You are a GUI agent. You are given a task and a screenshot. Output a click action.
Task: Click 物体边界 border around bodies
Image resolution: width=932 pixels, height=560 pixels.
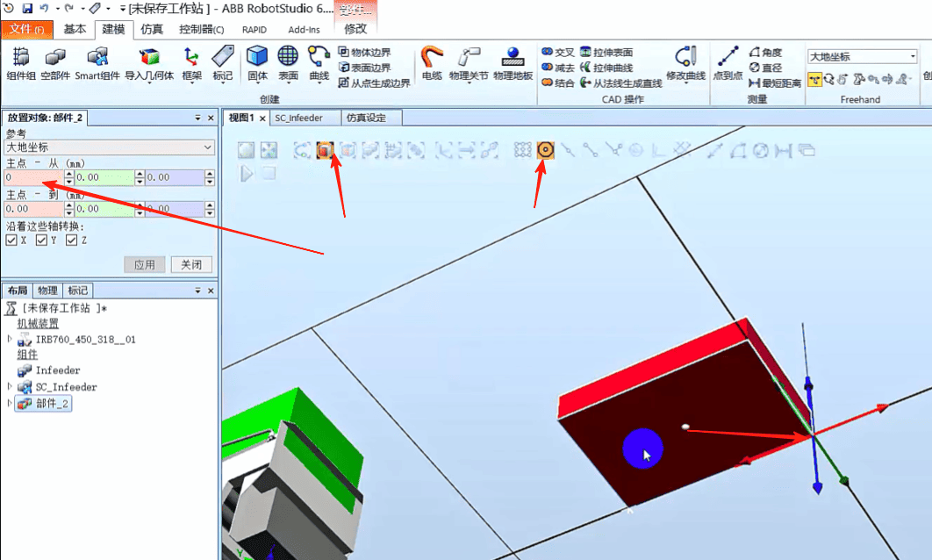point(365,53)
